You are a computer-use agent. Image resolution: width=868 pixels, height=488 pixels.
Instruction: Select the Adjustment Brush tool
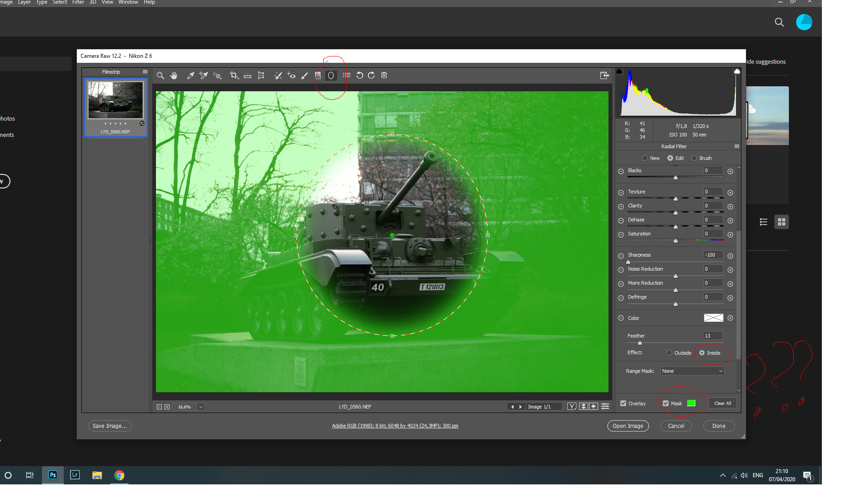tap(305, 75)
